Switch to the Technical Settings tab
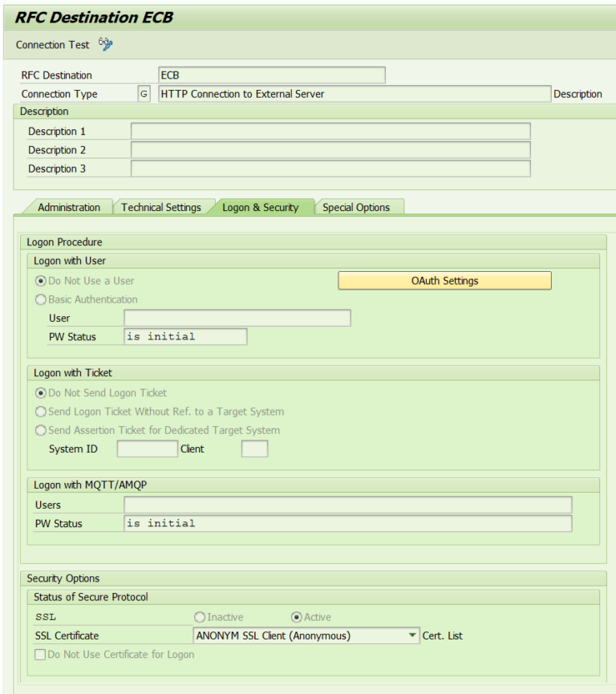 [161, 207]
